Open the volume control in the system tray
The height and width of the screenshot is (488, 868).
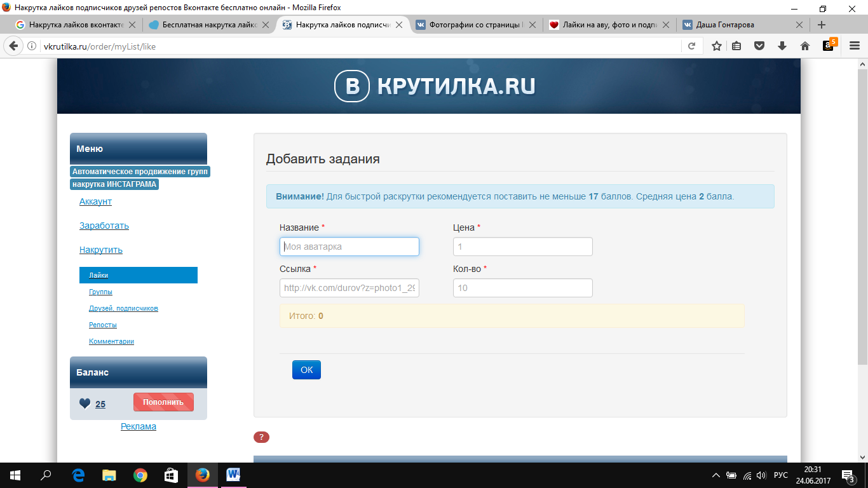pyautogui.click(x=761, y=475)
